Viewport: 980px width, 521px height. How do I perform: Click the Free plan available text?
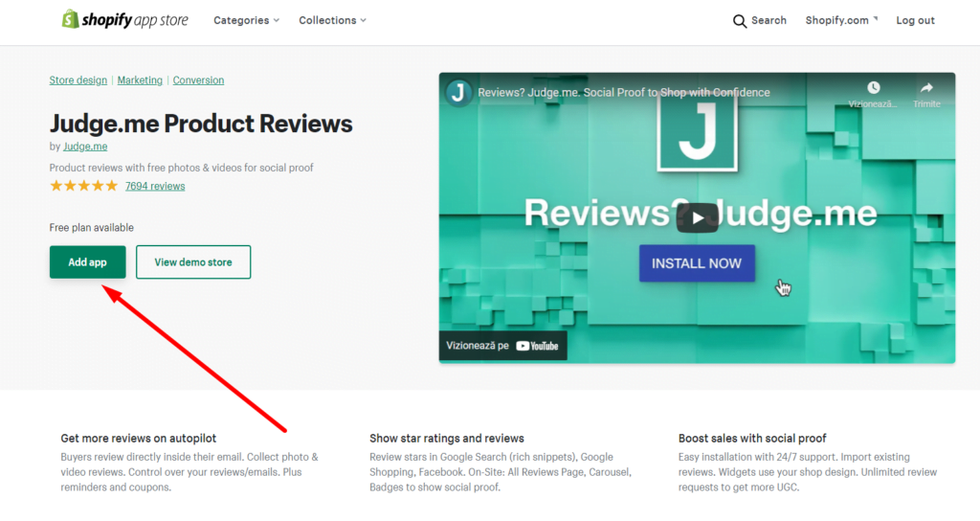click(91, 228)
